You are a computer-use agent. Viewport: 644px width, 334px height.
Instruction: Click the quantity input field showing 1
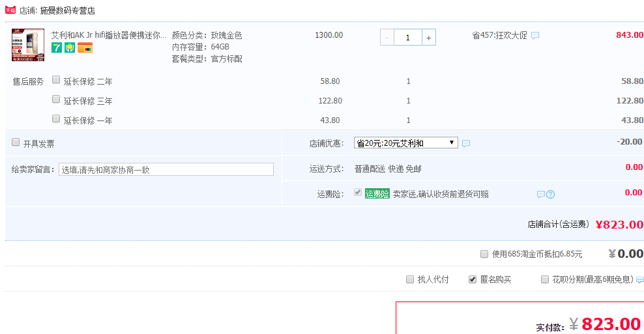(x=408, y=37)
